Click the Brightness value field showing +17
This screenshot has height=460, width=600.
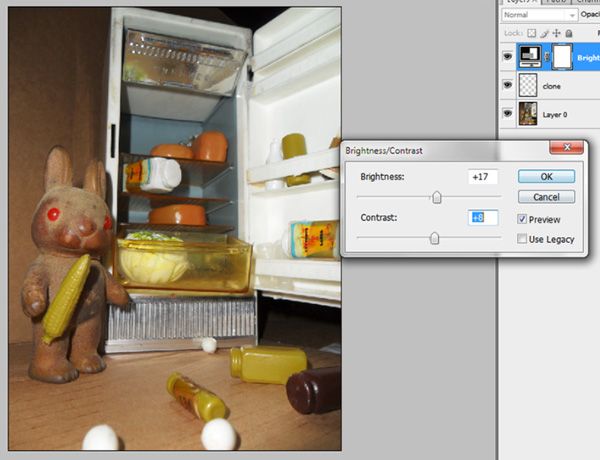tap(483, 177)
